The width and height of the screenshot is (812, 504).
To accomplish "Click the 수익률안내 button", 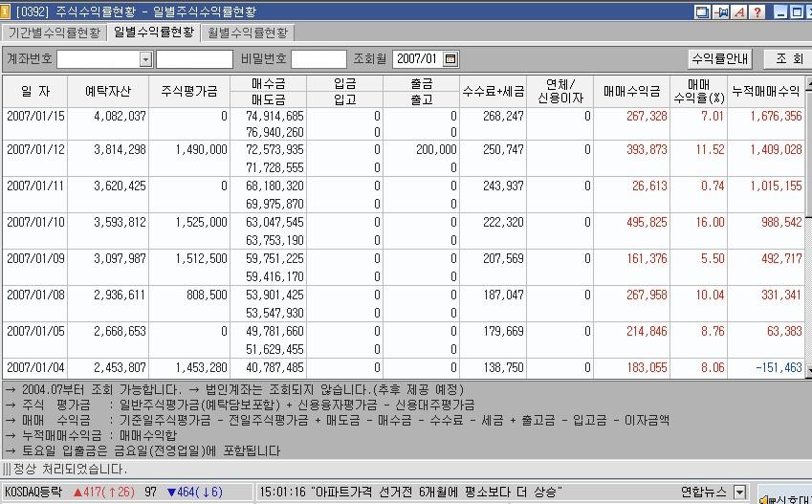I will pos(720,59).
